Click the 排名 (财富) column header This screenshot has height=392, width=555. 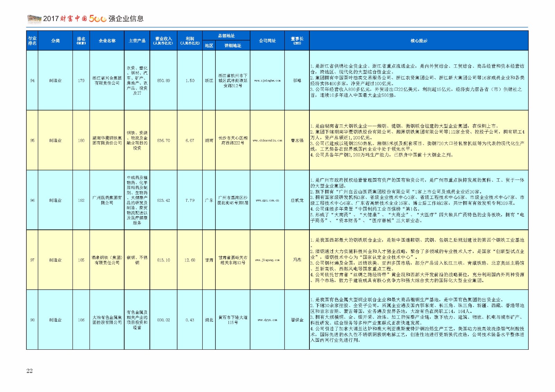[x=81, y=41]
